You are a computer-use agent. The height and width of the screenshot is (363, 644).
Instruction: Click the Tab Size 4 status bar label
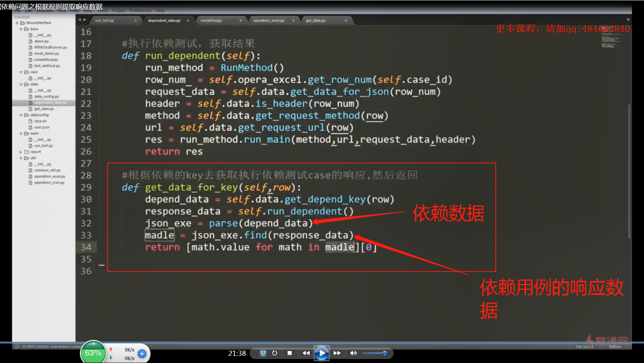point(585,347)
